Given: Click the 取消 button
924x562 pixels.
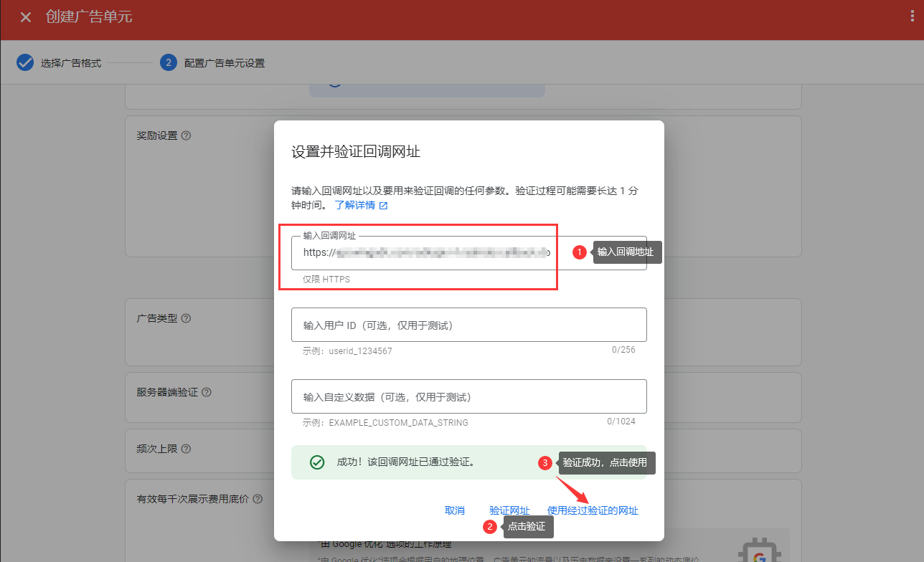Looking at the screenshot, I should click(x=455, y=510).
